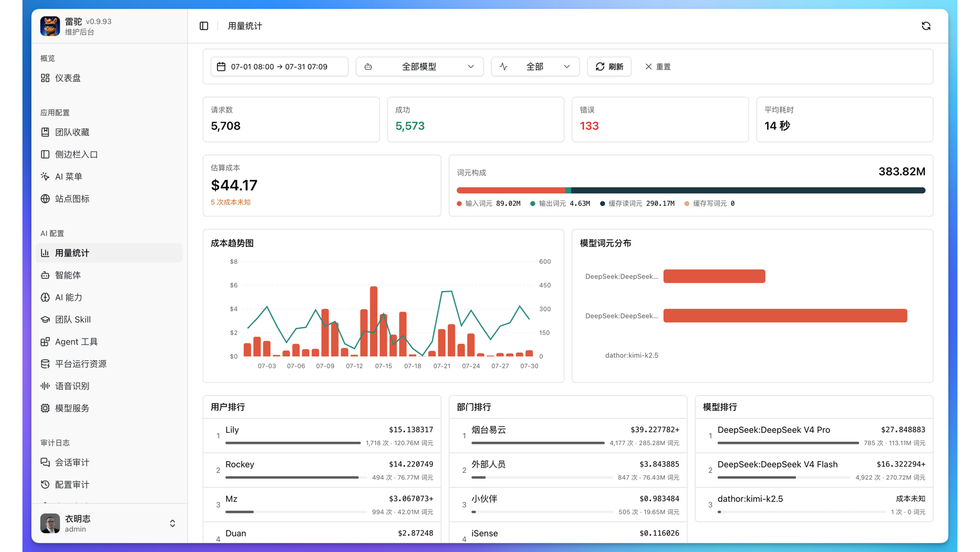The height and width of the screenshot is (552, 980).
Task: Select 外部人员 in 部门排行
Action: 568,470
